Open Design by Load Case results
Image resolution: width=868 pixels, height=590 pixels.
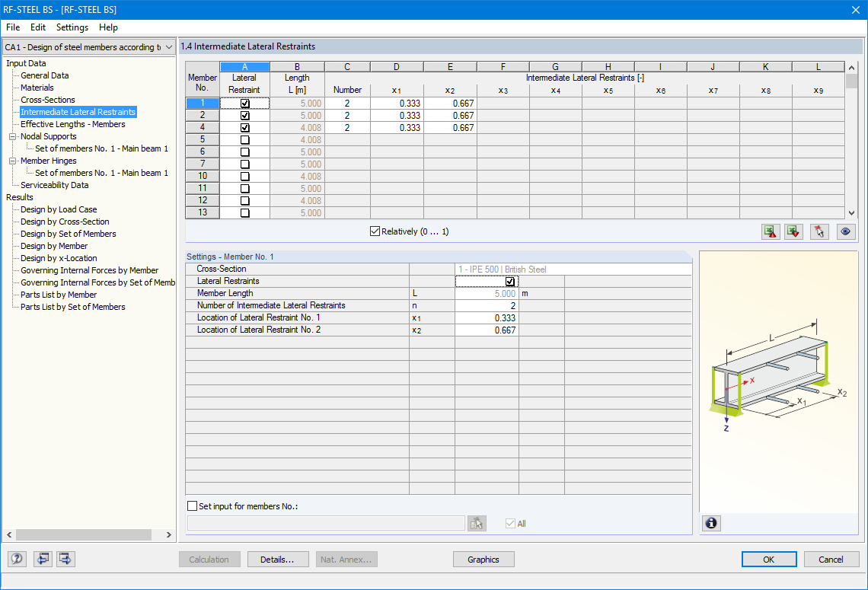pos(59,209)
